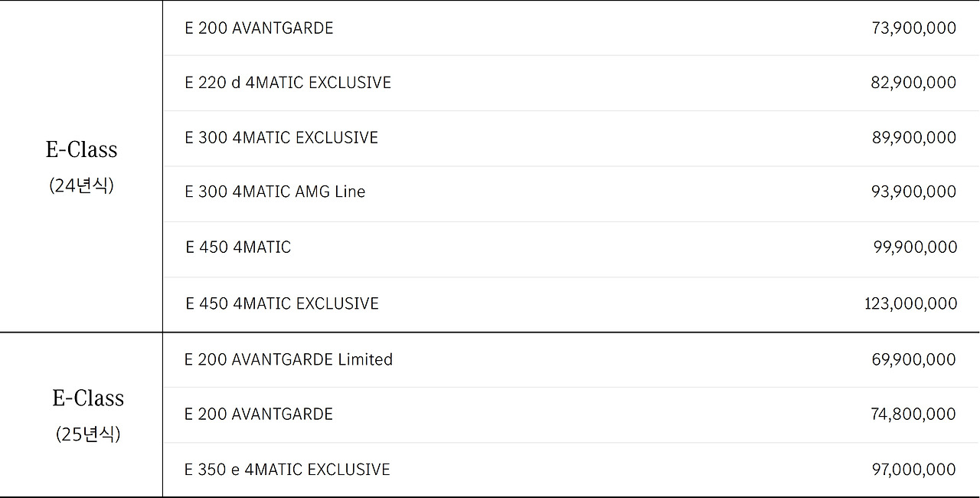Click E 450 4MATIC EXCLUSIVE model name
Screen dimensions: 980x498
(x=282, y=303)
